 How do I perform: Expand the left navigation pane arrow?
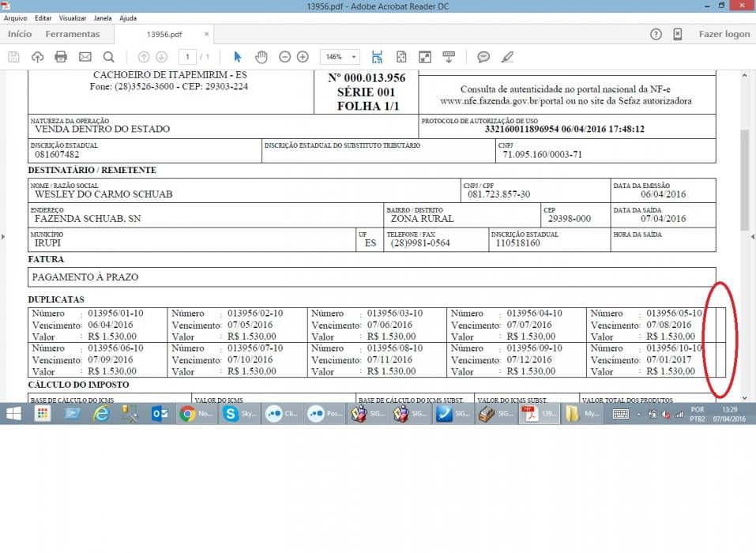(3, 237)
